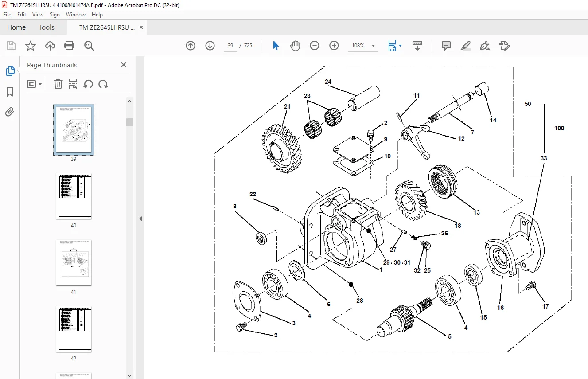
Task: Go to the previous page with the up arrow
Action: 191,46
